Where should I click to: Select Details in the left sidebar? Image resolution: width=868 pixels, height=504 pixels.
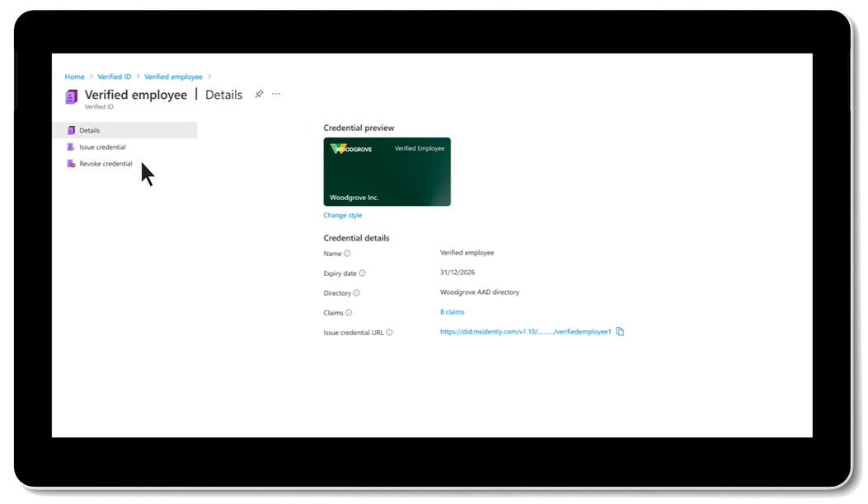[89, 130]
